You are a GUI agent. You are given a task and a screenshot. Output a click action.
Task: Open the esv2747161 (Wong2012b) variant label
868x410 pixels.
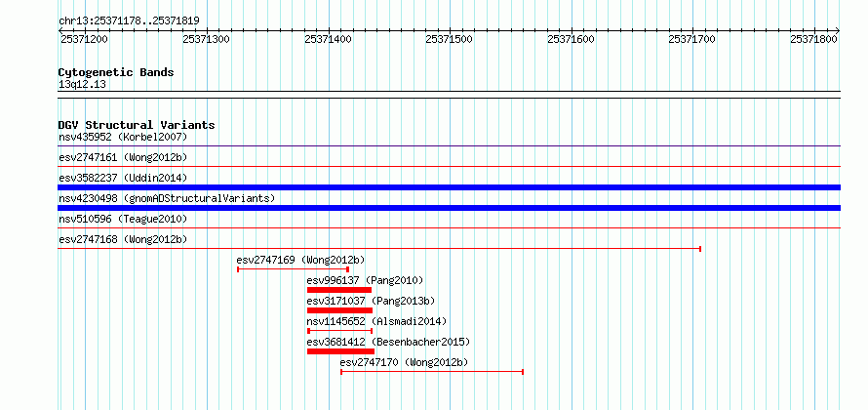(x=123, y=157)
